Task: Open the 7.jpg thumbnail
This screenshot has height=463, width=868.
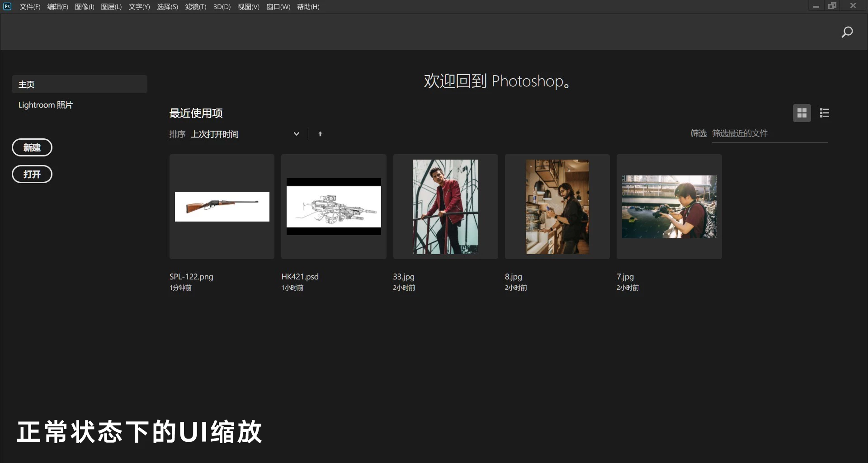Action: [x=669, y=207]
